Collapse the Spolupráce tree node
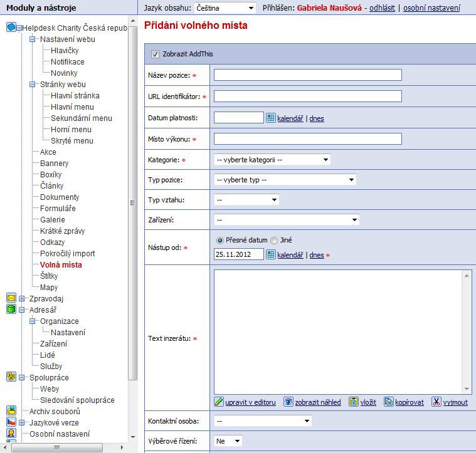The width and height of the screenshot is (476, 453). point(21,377)
